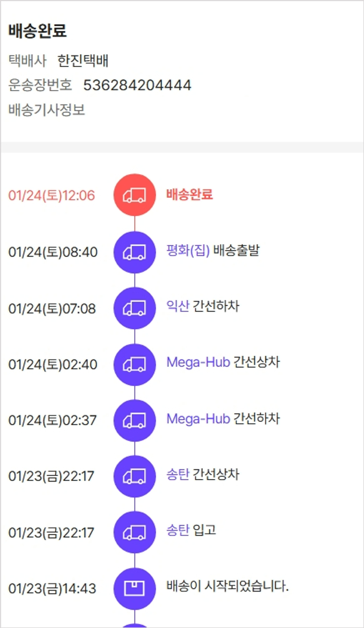Open the 평화(집) location link
Viewport: 364px width, 628px height.
pos(188,250)
